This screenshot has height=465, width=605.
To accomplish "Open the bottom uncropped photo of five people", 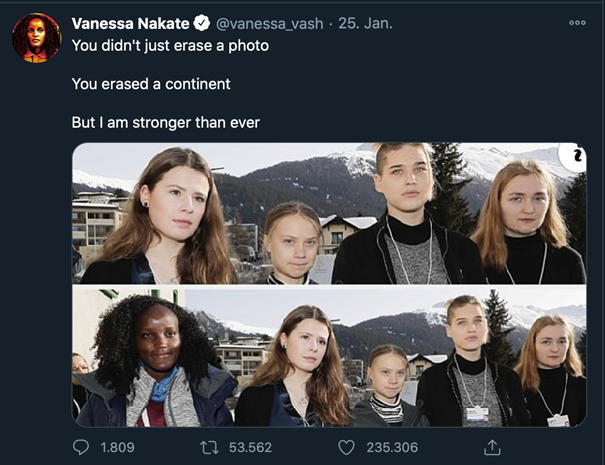I will tap(330, 358).
